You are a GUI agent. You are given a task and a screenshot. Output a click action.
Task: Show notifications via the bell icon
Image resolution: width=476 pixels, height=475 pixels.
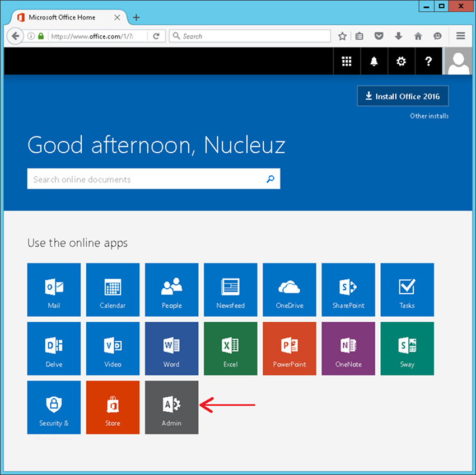point(374,62)
